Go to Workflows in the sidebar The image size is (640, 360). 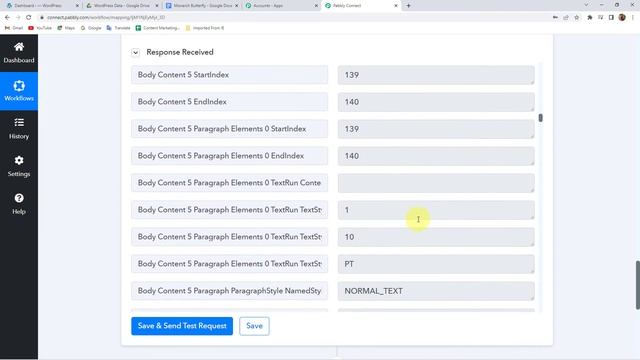[x=19, y=91]
